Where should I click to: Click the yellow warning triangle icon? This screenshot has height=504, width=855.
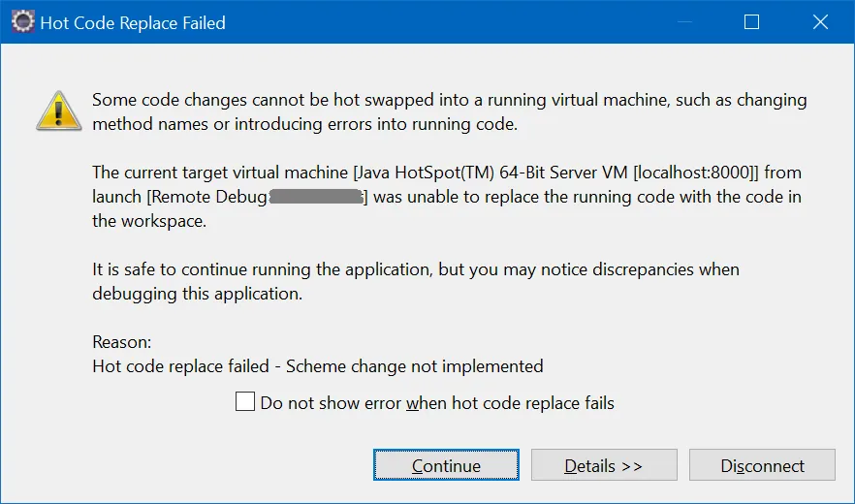click(59, 110)
